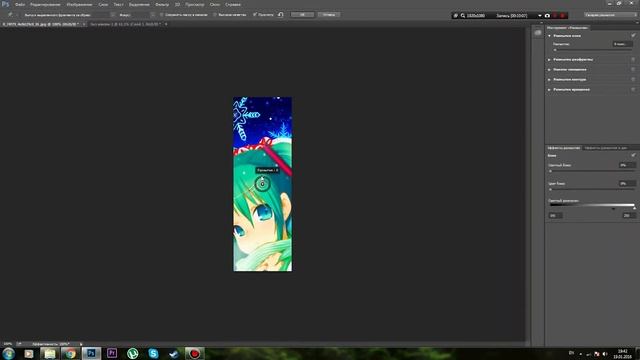Open the Windows Start menu

pos(8,353)
